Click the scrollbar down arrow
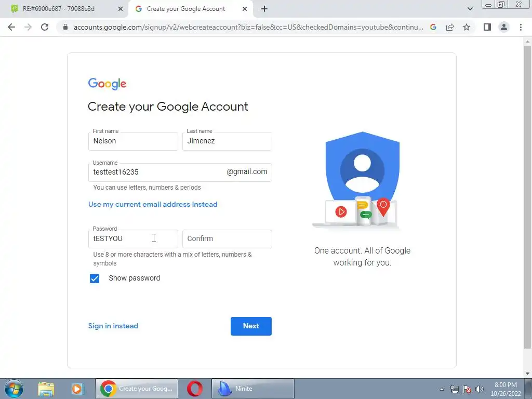 [527, 374]
